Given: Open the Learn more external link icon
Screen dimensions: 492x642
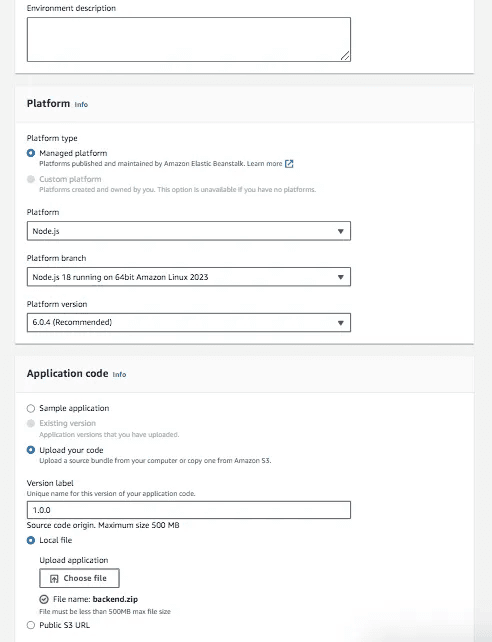Looking at the screenshot, I should [x=289, y=164].
